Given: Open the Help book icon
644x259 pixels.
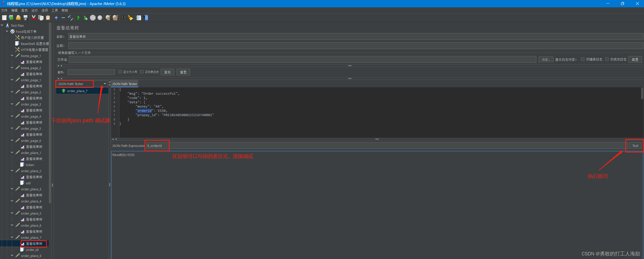Looking at the screenshot, I should [x=146, y=18].
